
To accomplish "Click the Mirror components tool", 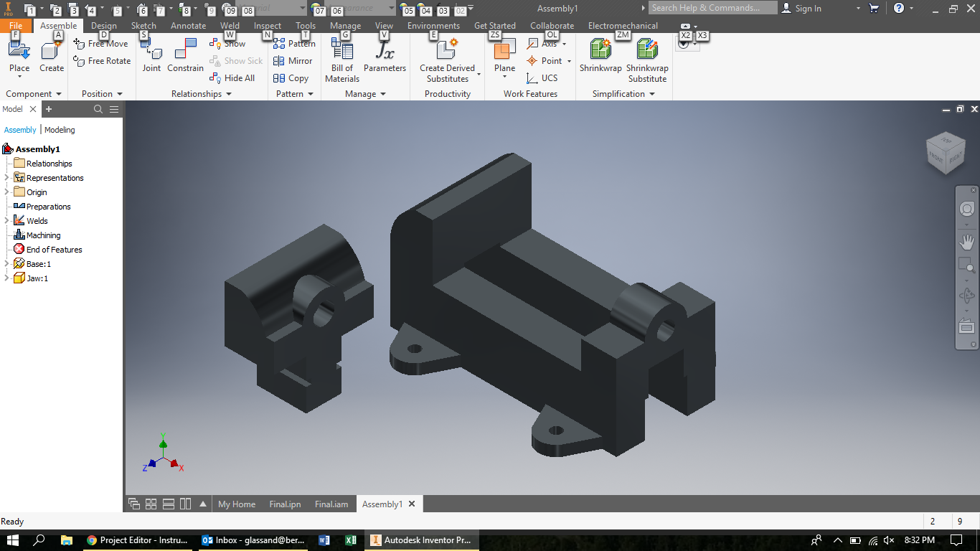I will (x=293, y=61).
